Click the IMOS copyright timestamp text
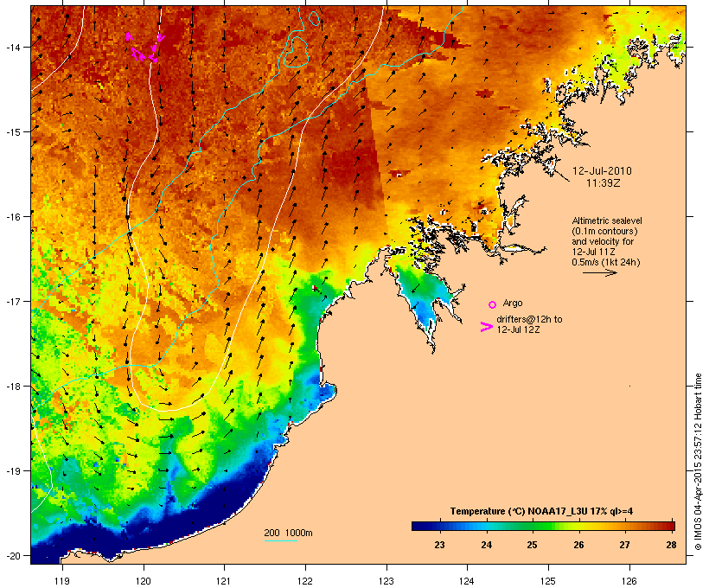The height and width of the screenshot is (588, 709). (x=698, y=462)
